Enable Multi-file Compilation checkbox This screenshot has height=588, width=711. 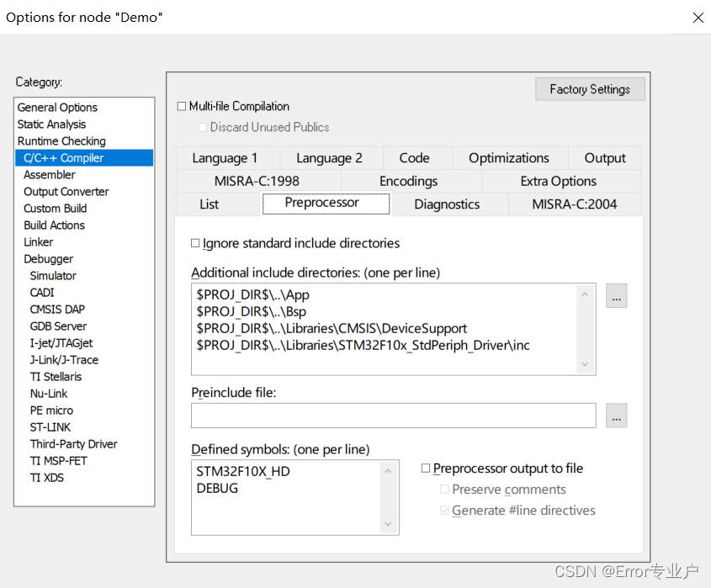tap(182, 106)
